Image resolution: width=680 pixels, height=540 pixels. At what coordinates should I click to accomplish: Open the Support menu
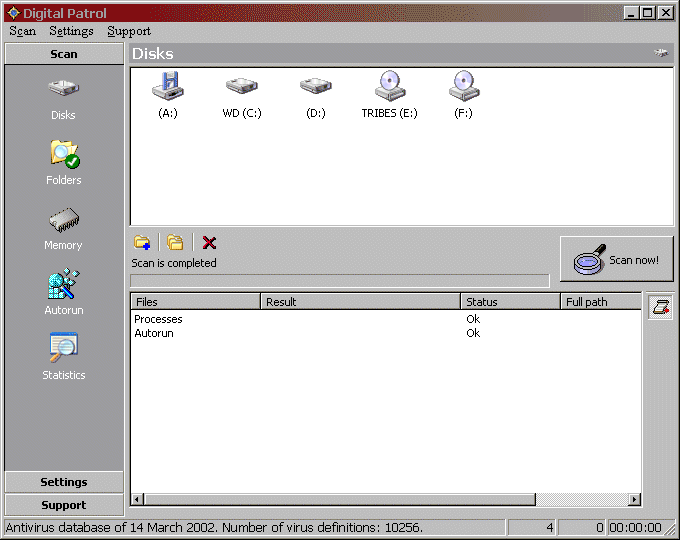pyautogui.click(x=129, y=31)
